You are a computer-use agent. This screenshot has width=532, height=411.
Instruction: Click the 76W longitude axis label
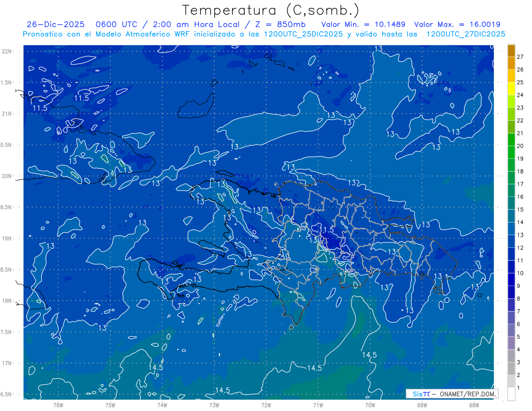click(x=58, y=405)
